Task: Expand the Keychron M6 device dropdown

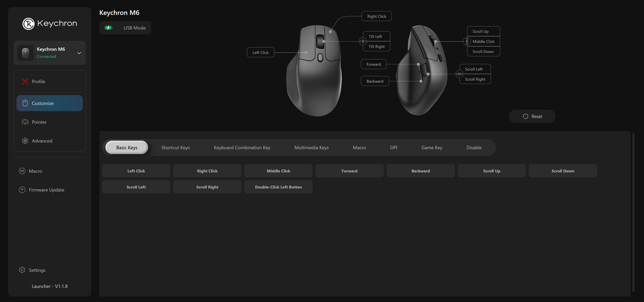Action: click(79, 53)
